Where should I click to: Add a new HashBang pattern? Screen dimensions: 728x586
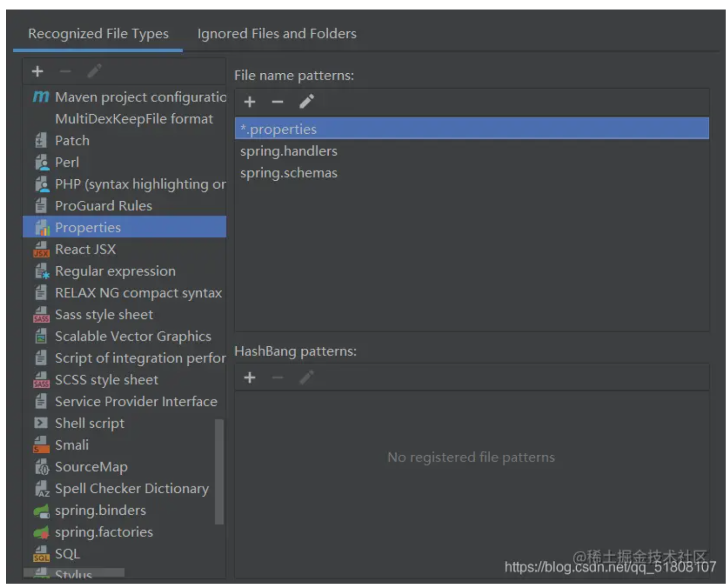249,378
